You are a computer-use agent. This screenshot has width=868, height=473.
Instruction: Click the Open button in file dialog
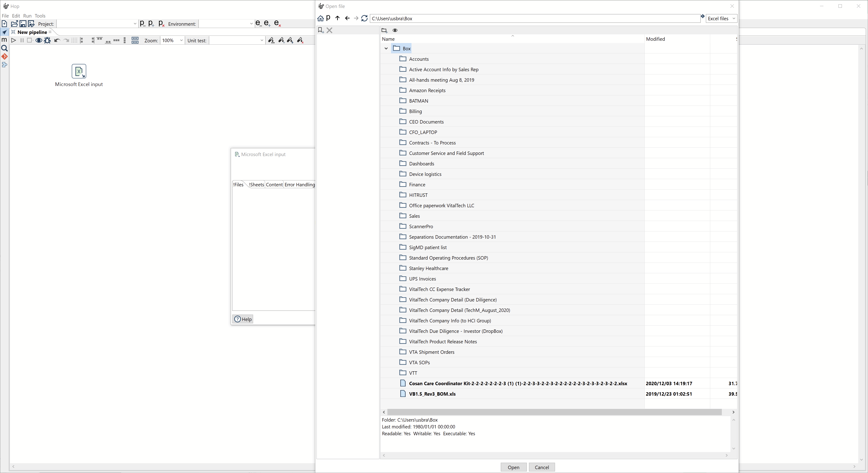(513, 467)
